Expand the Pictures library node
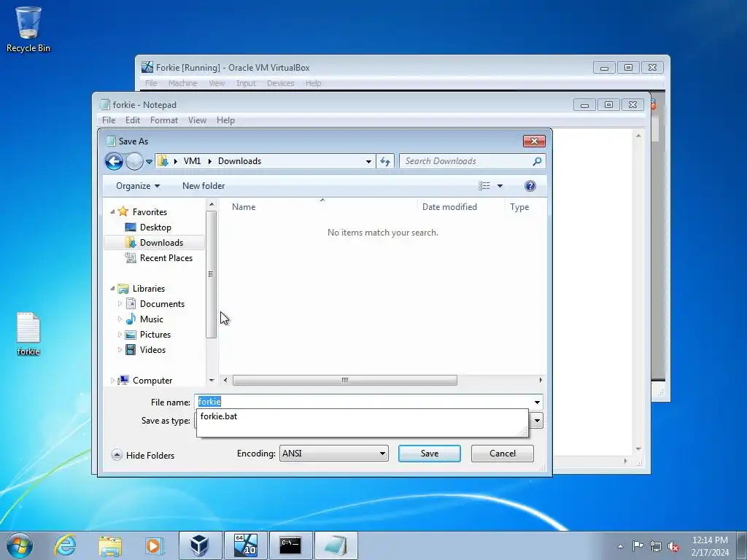 pos(120,334)
